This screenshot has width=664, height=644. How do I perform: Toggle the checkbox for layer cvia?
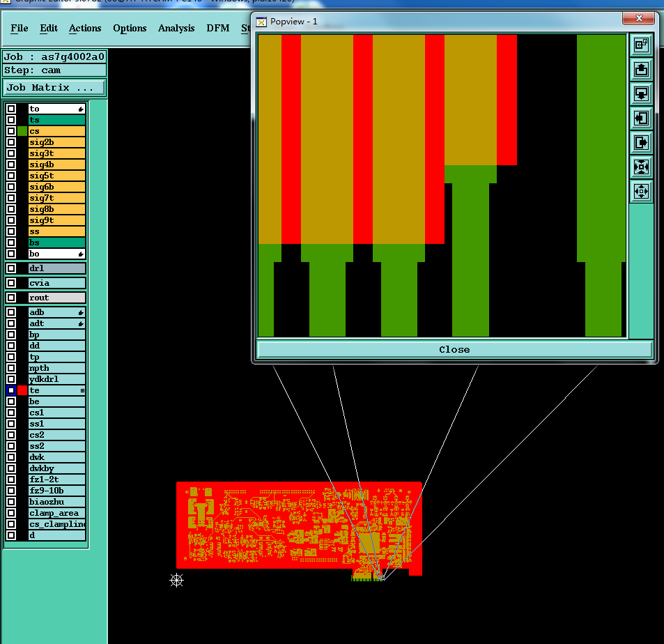click(11, 283)
